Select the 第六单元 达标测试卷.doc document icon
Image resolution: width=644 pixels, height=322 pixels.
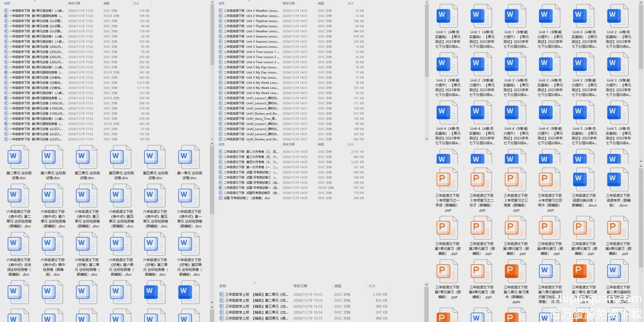tap(53, 157)
